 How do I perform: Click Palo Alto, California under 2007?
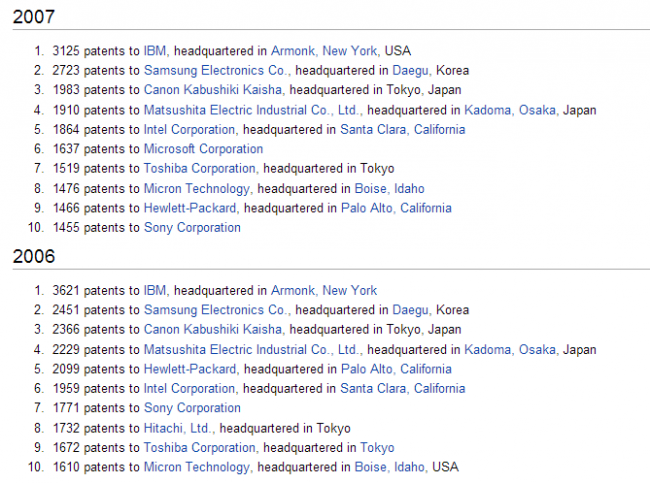pyautogui.click(x=395, y=208)
